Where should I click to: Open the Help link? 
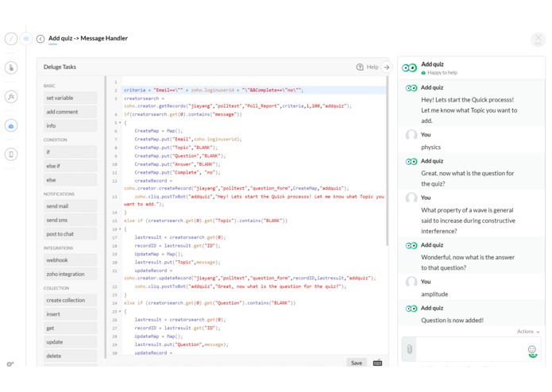tap(373, 67)
